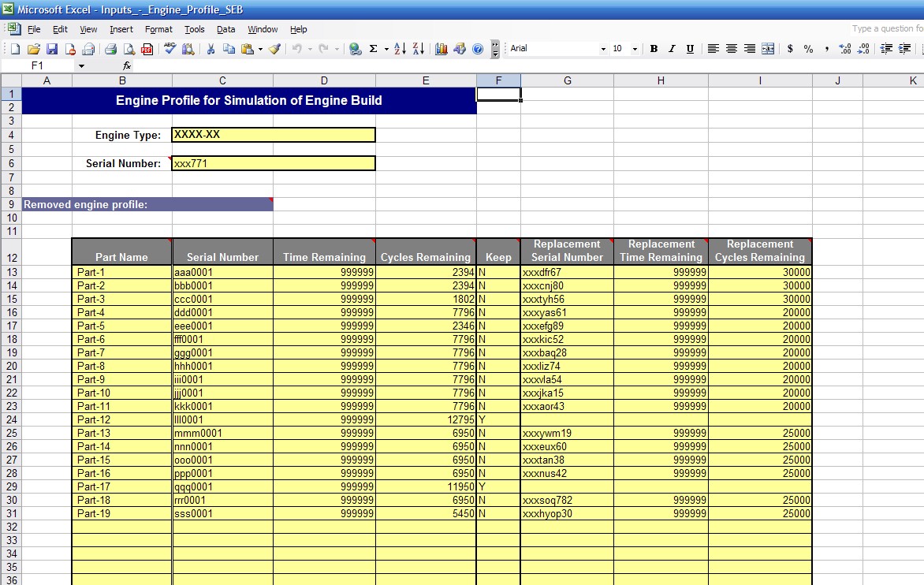Open a file with the Open folder icon
This screenshot has height=585, width=924.
[34, 49]
